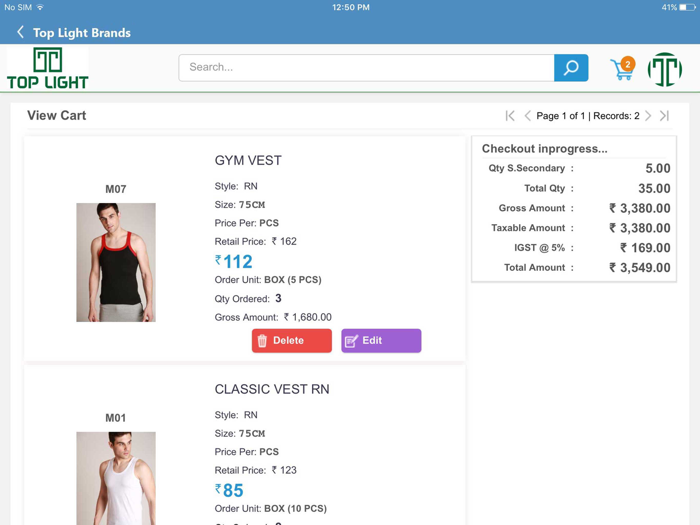
Task: Click the Gym Vest Retail Price 162
Action: click(x=255, y=242)
